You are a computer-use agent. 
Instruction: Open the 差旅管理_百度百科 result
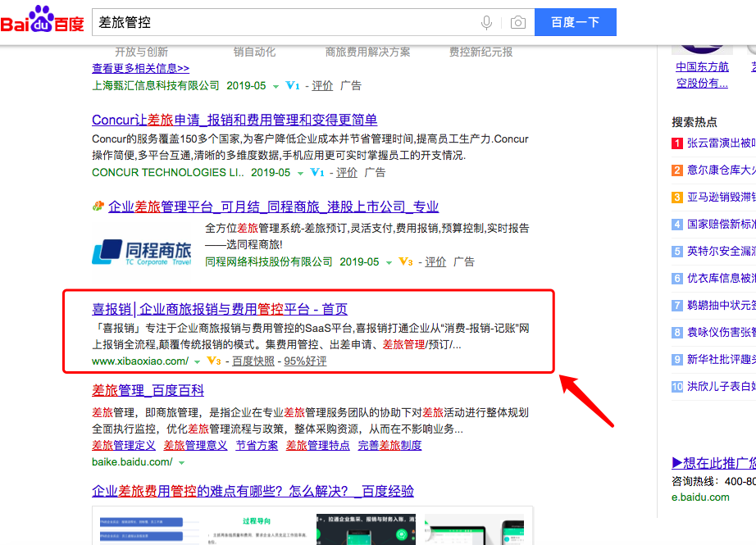point(148,390)
